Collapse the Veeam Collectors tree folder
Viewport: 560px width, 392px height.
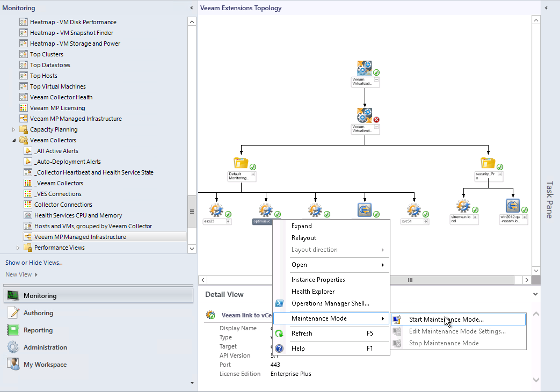14,140
